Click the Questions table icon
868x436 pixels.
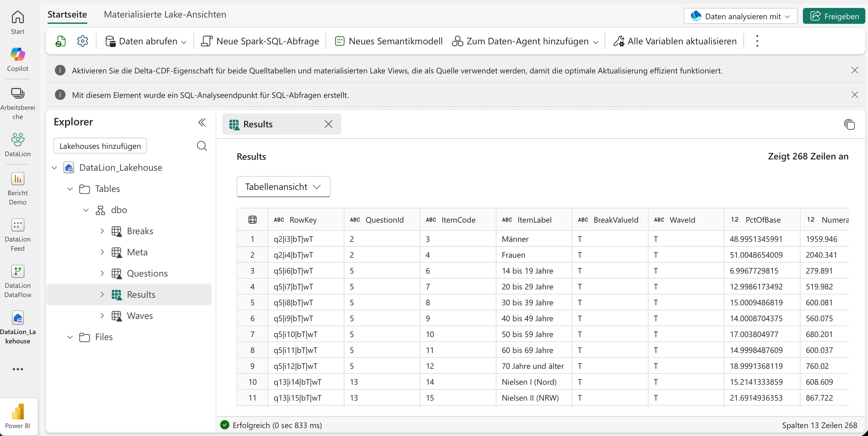tap(117, 274)
